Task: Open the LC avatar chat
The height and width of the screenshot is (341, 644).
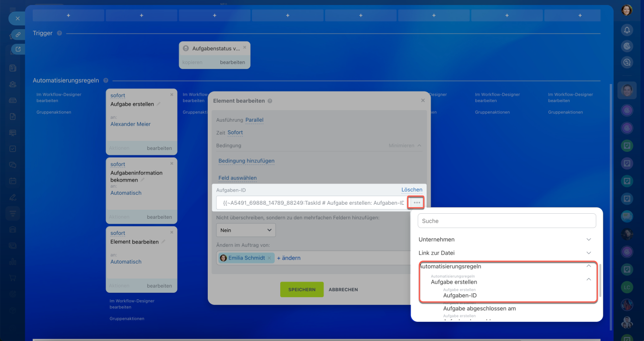Action: coord(627,288)
